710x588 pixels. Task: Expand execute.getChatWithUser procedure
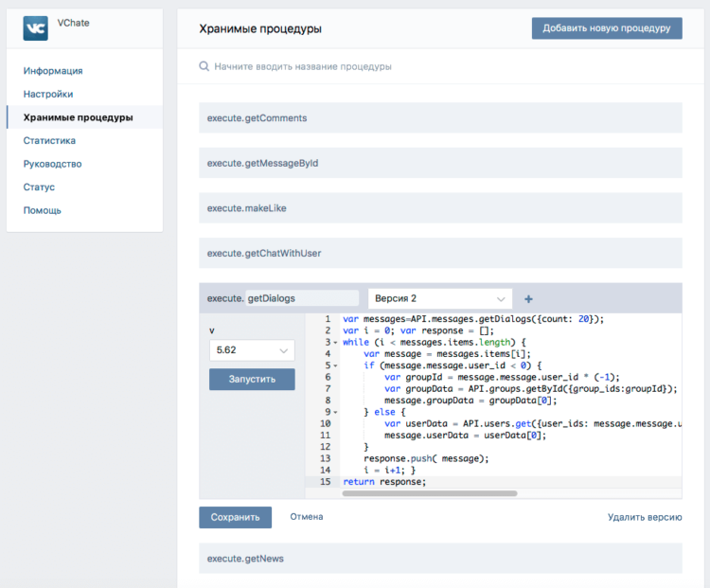440,253
